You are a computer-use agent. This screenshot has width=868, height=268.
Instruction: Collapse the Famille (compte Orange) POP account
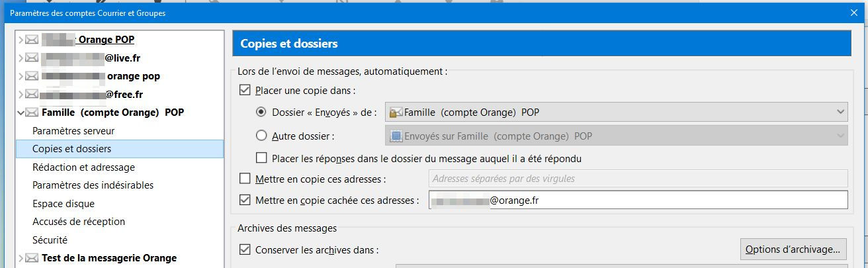pyautogui.click(x=21, y=112)
